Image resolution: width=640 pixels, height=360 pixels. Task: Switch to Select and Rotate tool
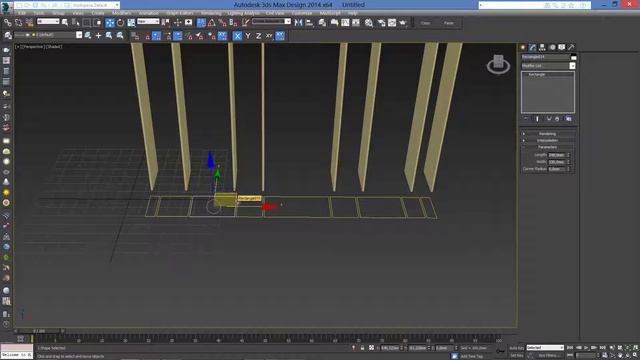coord(120,23)
